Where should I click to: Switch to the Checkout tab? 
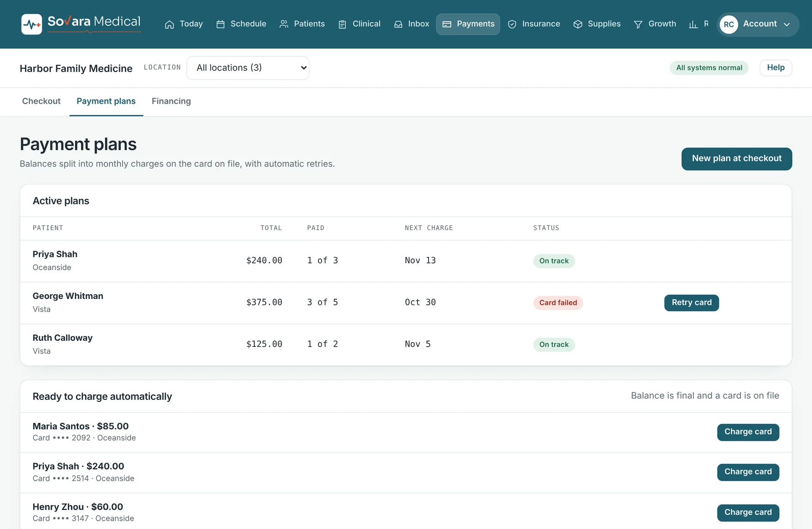coord(42,101)
